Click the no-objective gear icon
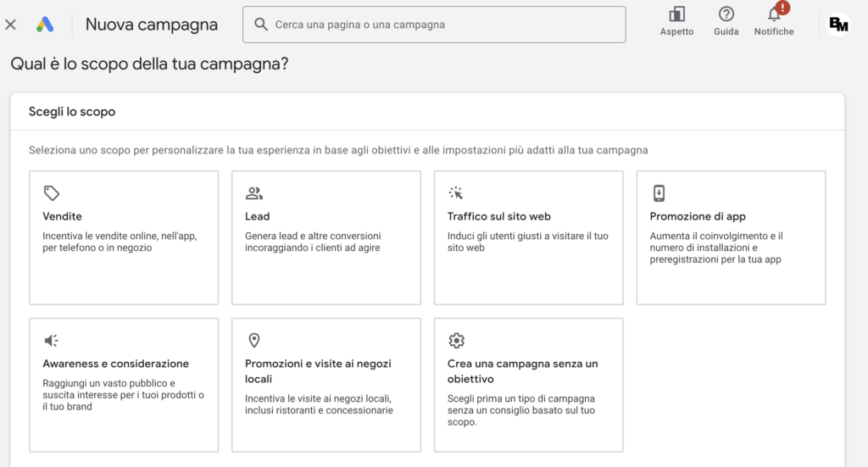Screen dimensions: 868x467 tap(456, 341)
